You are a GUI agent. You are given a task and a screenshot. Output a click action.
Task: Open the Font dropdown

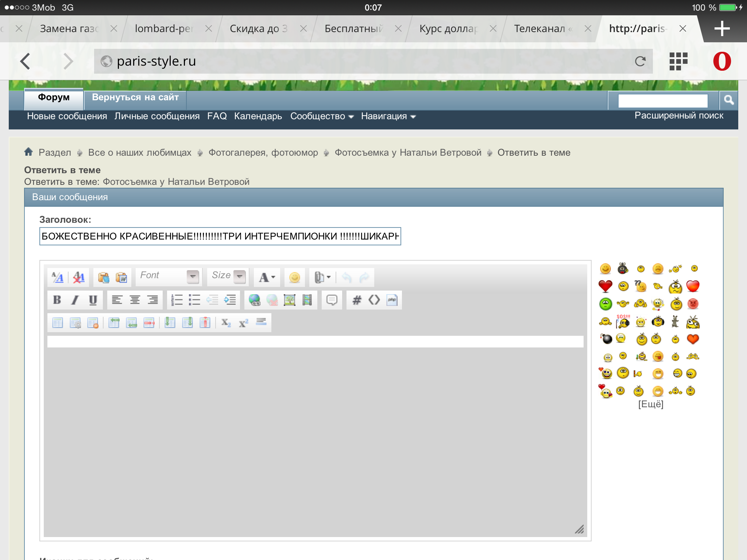[x=168, y=276]
